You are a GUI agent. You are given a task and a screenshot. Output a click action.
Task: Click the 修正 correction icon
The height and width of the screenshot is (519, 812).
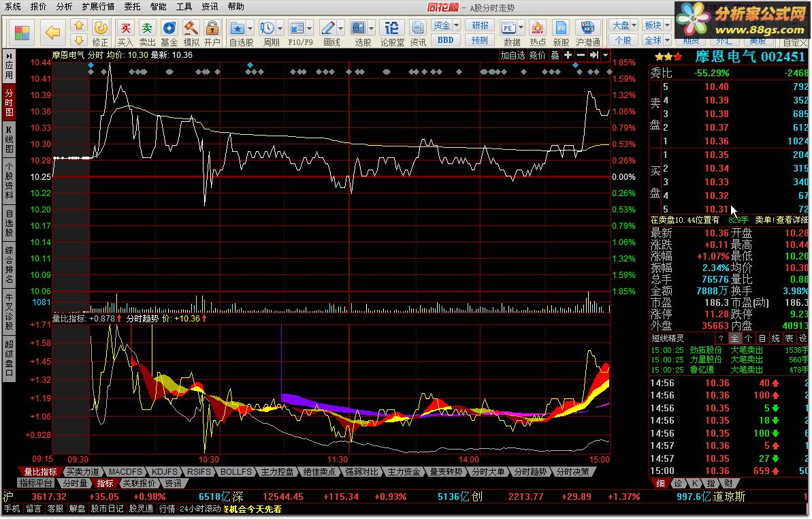coord(101,33)
